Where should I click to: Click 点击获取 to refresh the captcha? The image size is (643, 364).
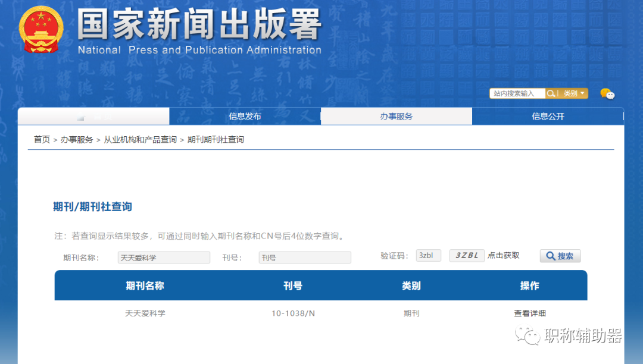(503, 255)
